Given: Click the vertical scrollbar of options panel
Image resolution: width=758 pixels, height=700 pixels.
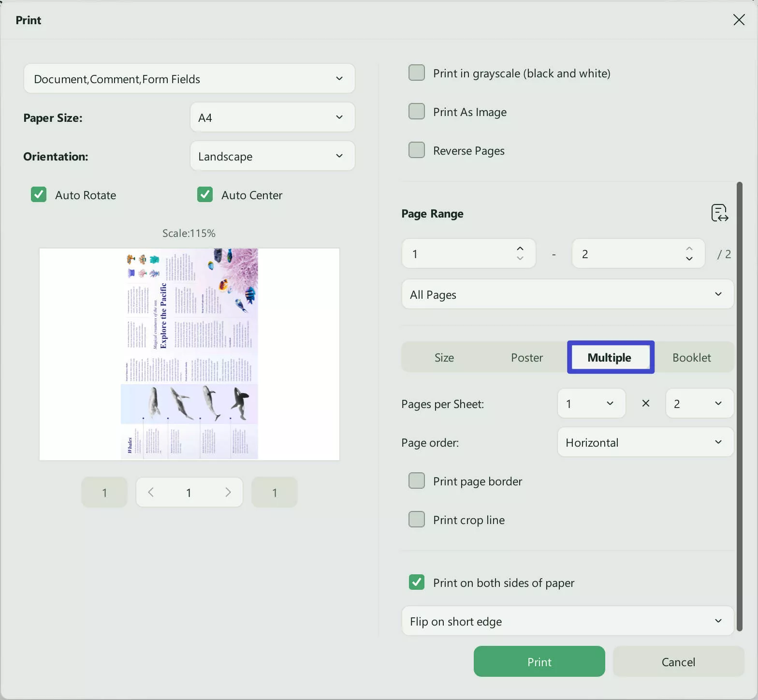Looking at the screenshot, I should (739, 406).
